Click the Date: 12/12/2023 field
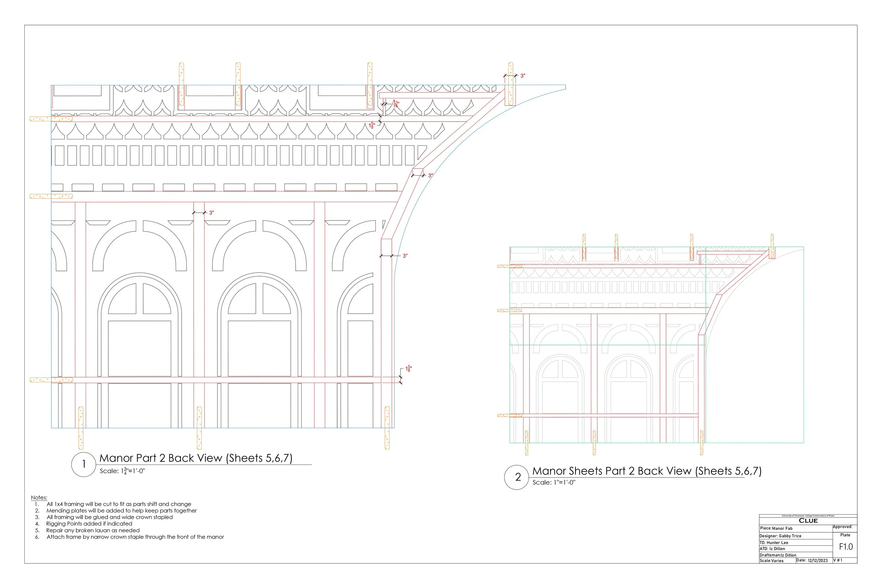Screen dimensions: 882x588 click(812, 560)
